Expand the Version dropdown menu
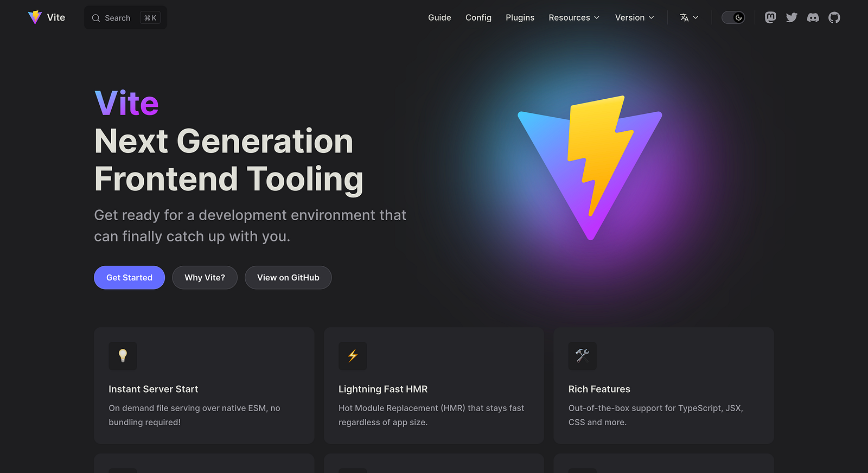The height and width of the screenshot is (473, 868). click(x=635, y=17)
